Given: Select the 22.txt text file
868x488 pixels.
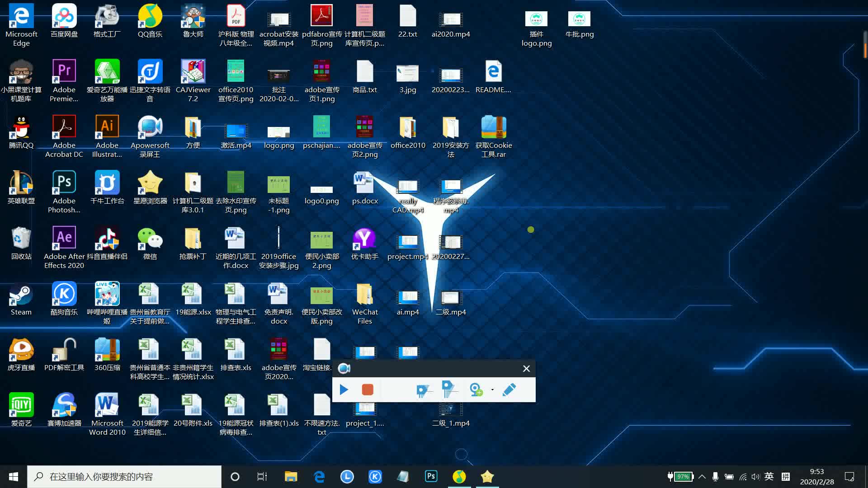Looking at the screenshot, I should (x=408, y=21).
